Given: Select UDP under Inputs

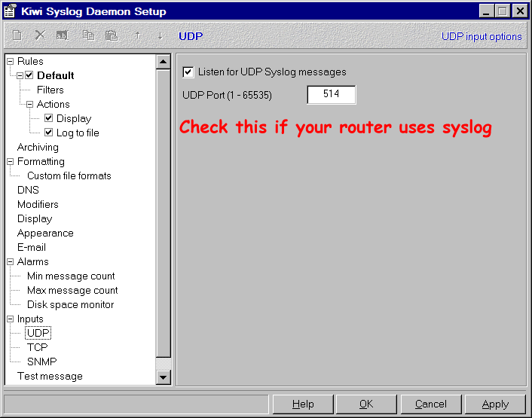Looking at the screenshot, I should (38, 333).
